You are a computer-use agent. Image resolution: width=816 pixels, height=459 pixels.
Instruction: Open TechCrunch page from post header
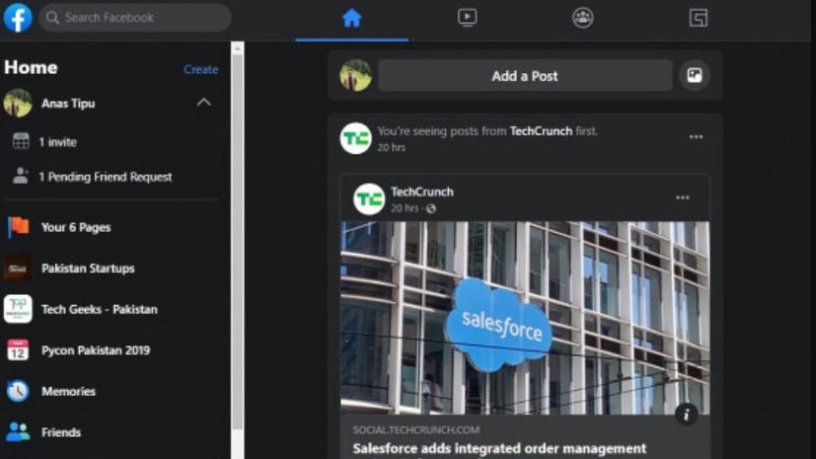pos(422,192)
